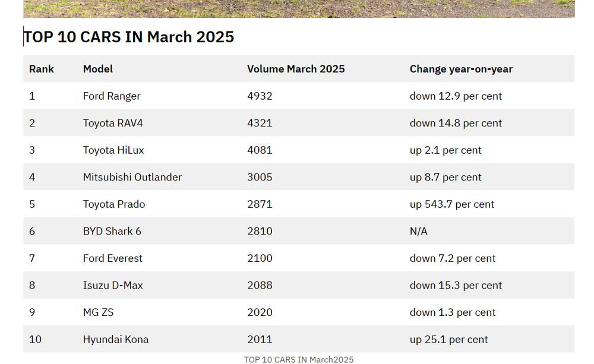This screenshot has width=594, height=364.
Task: Click the N/A cell for BYD Shark 6
Action: click(x=418, y=231)
